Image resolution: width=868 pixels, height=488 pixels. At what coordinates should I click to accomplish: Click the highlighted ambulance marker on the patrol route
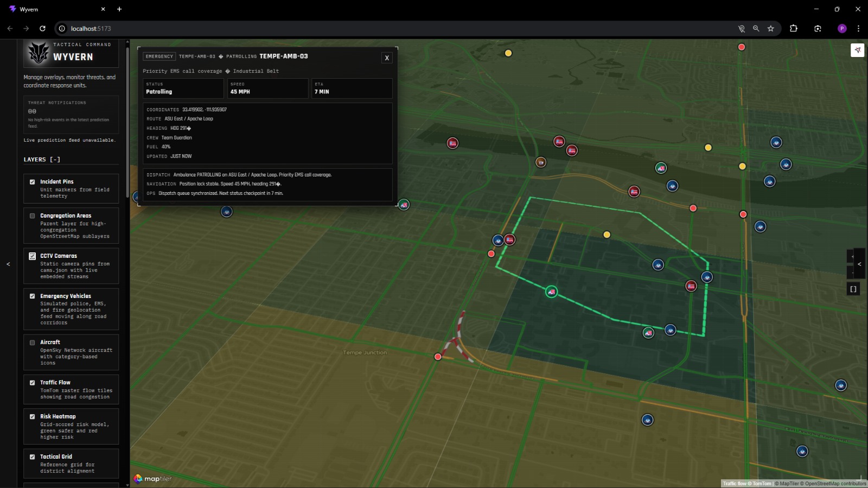pos(551,292)
